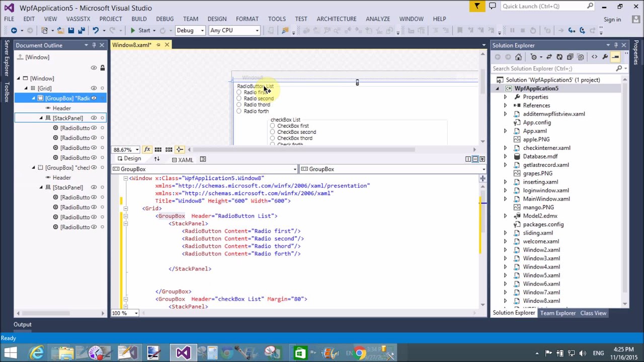This screenshot has height=362, width=644.
Task: Click the Horizontal Split icon in designer
Action: coord(475,159)
